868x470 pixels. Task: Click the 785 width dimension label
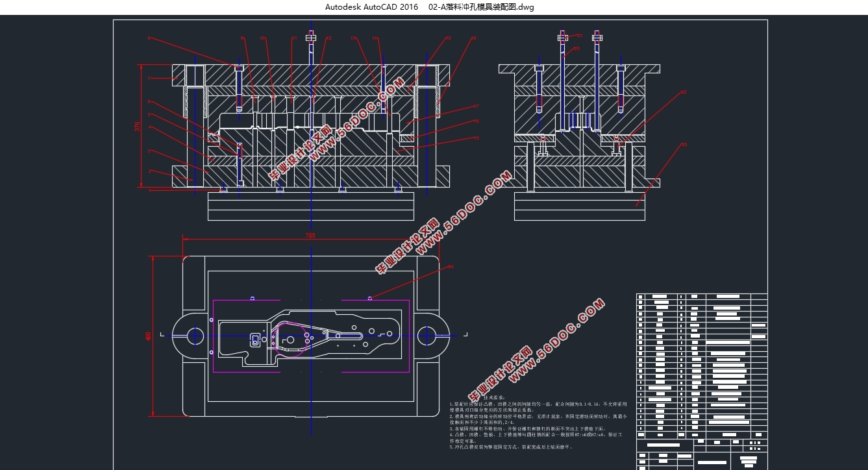point(310,236)
